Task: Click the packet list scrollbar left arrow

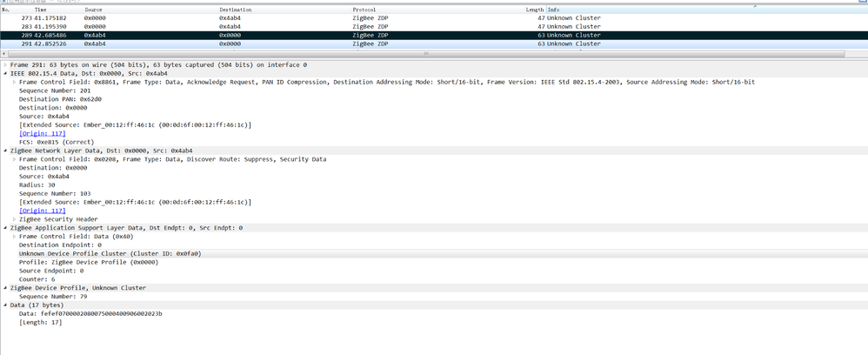Action: (4, 54)
